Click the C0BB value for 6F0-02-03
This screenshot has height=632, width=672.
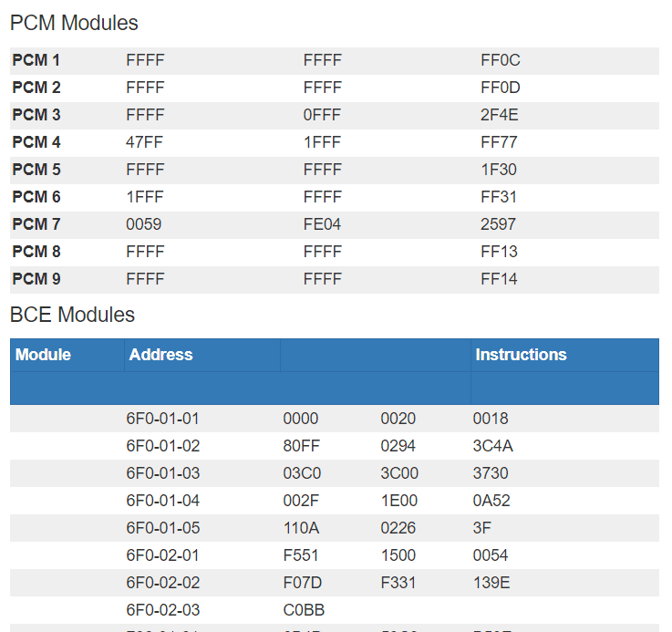coord(304,610)
